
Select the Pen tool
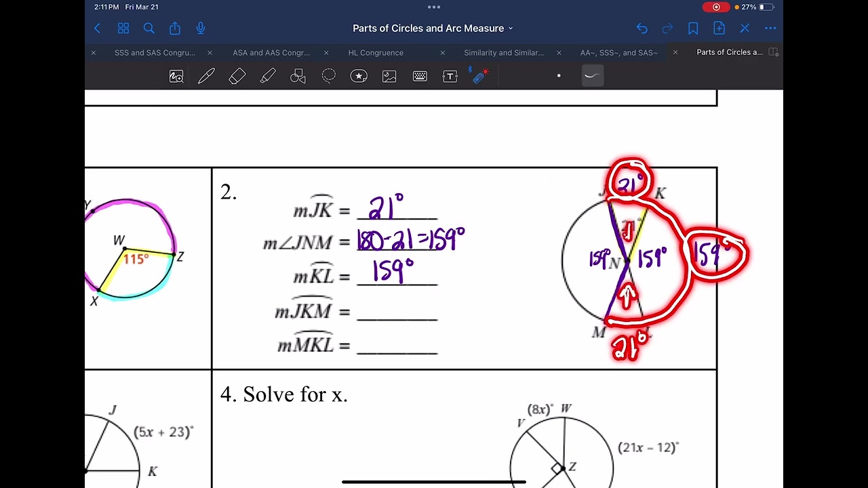206,77
